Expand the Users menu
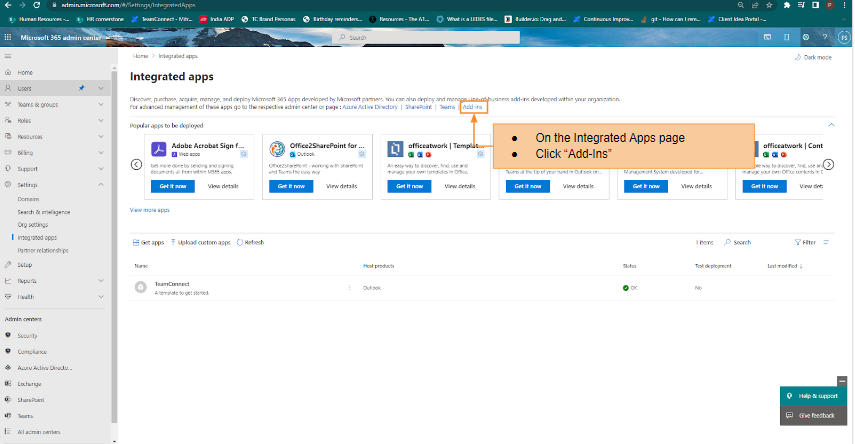 pyautogui.click(x=101, y=88)
